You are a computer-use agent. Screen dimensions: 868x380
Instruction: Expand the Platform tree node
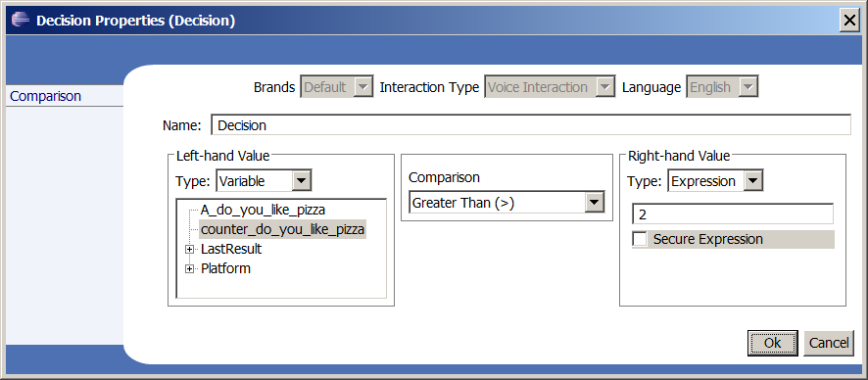pyautogui.click(x=190, y=268)
